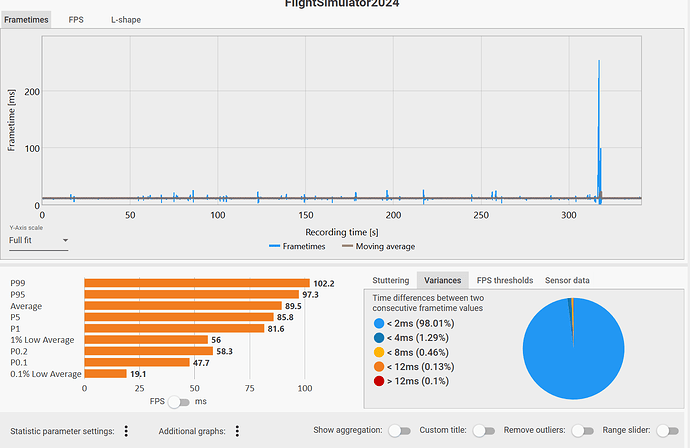Open Additional graphs three-dot menu
Screen dimensions: 690x448
[237, 431]
